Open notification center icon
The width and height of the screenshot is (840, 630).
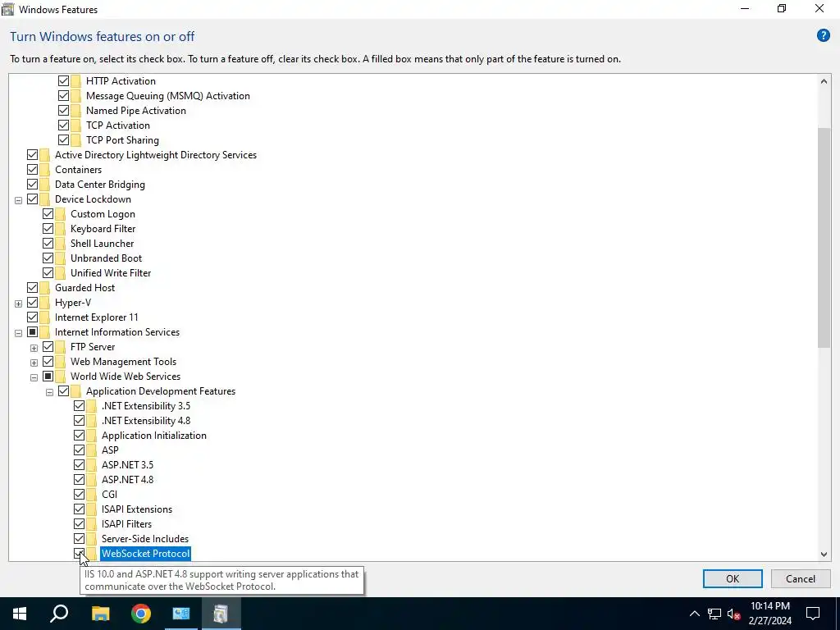[813, 614]
